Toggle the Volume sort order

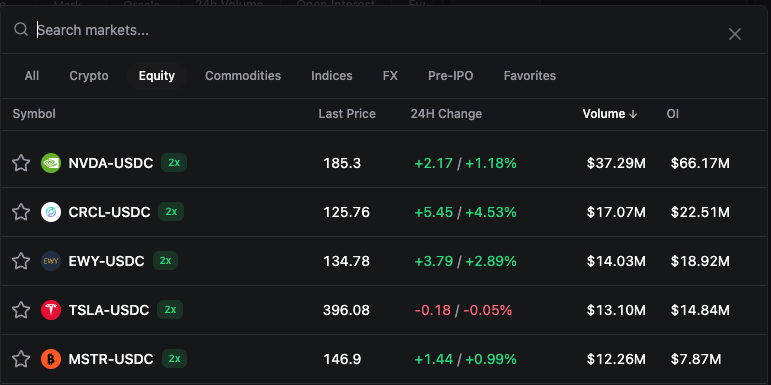coord(610,114)
